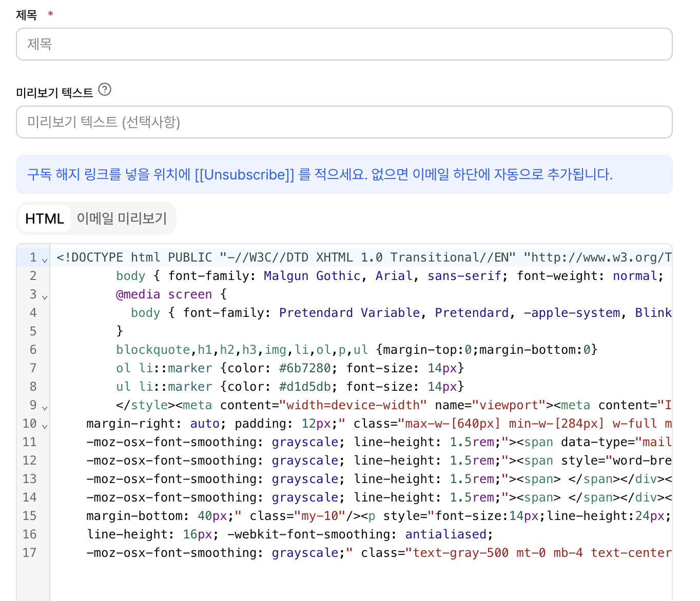Click the 제목 field label
700x601 pixels.
click(27, 15)
